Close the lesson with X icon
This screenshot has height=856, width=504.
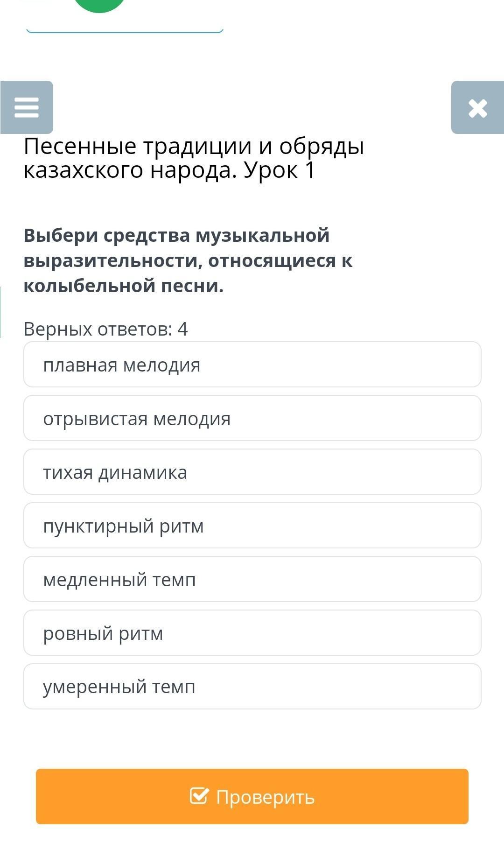477,108
